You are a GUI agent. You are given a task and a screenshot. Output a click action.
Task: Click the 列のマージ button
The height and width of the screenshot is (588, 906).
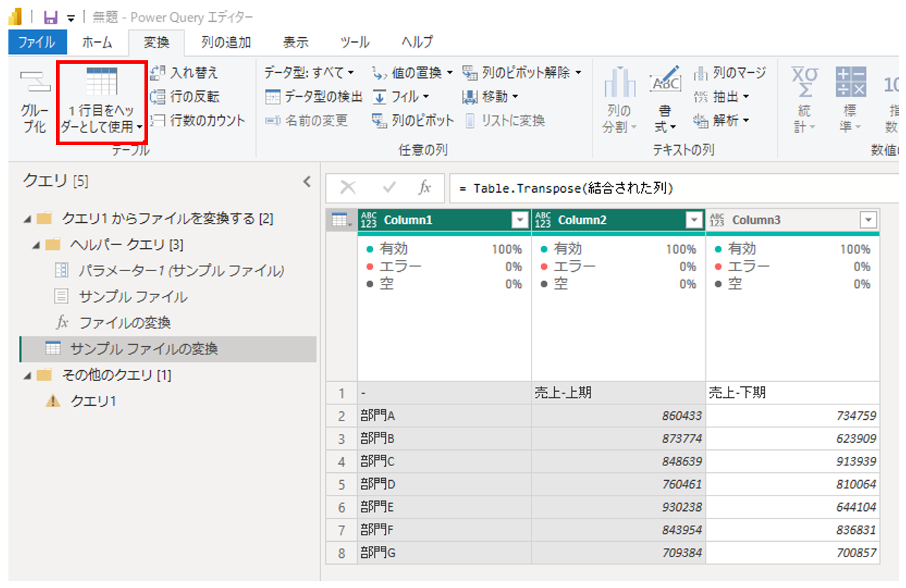point(730,73)
